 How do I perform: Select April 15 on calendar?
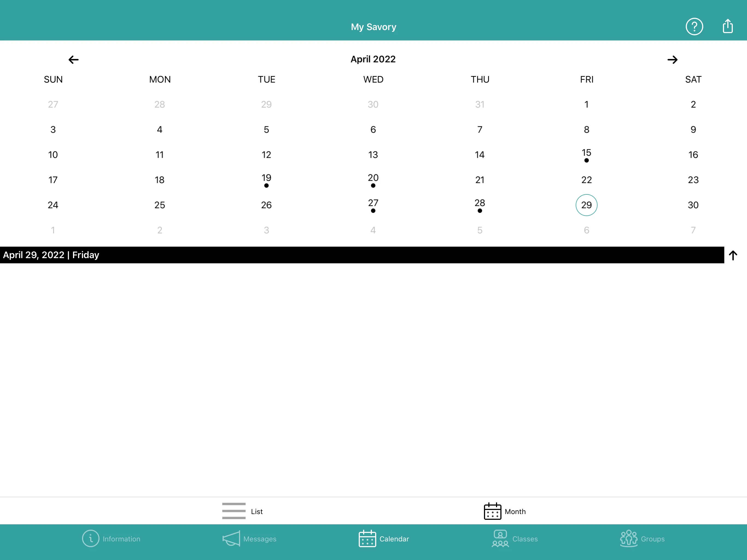coord(586,155)
